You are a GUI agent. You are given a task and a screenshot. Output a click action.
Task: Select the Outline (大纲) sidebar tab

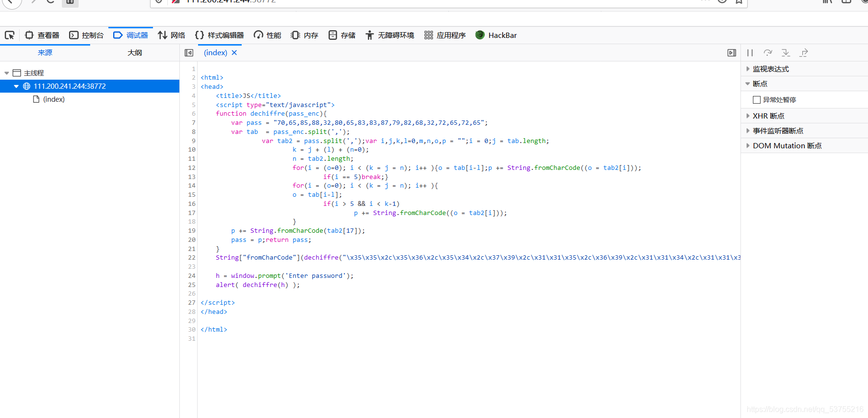[135, 53]
